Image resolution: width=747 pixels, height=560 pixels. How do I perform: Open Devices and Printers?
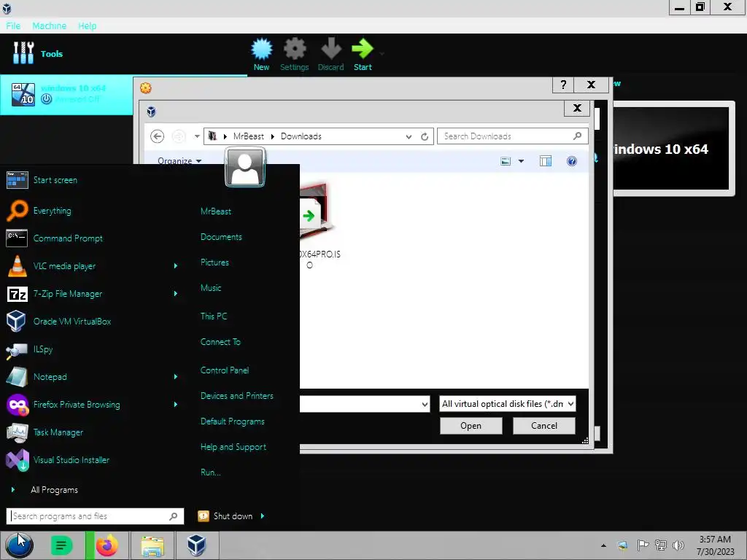click(x=237, y=396)
